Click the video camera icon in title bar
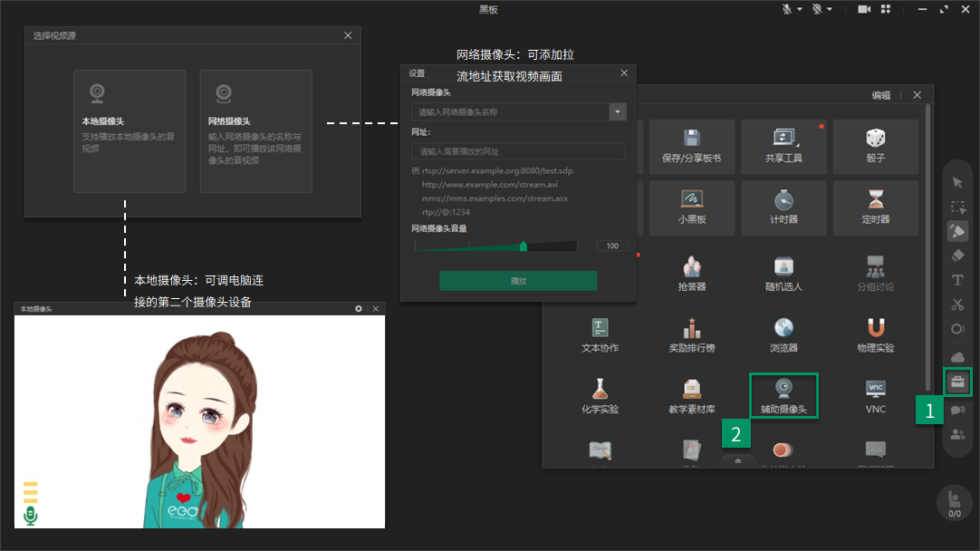The image size is (980, 551). (864, 9)
